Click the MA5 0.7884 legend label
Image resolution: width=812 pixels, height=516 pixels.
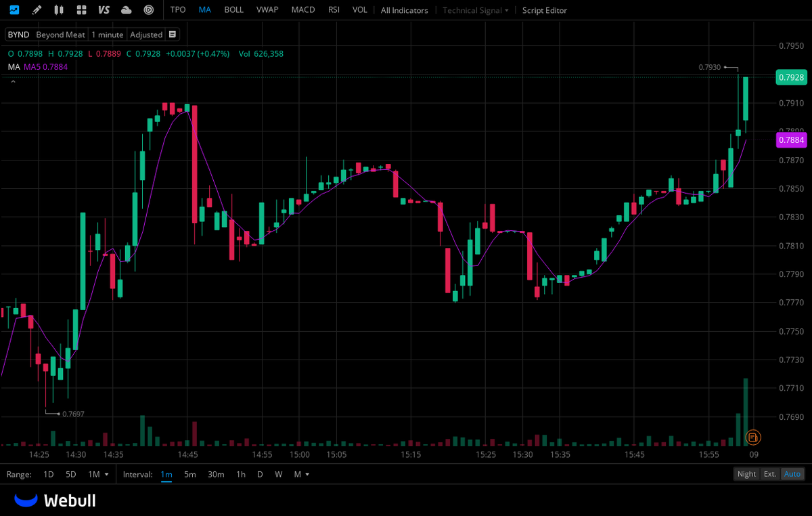pos(46,66)
